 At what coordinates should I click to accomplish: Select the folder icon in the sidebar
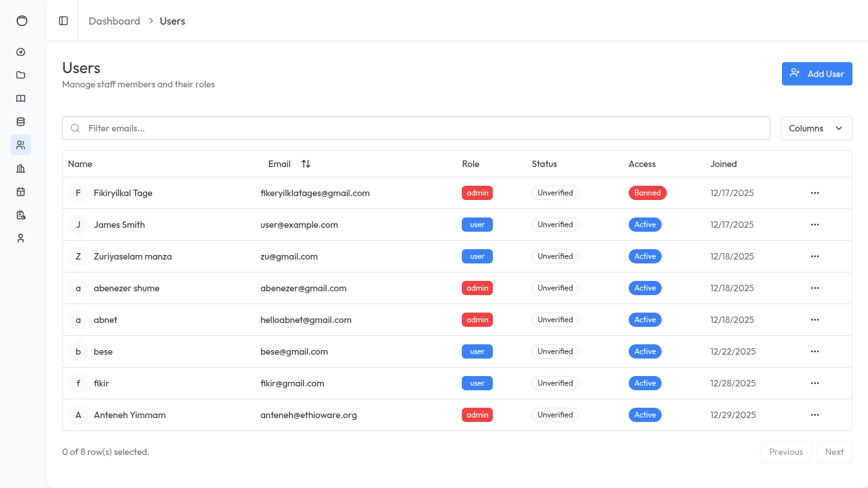click(x=20, y=74)
